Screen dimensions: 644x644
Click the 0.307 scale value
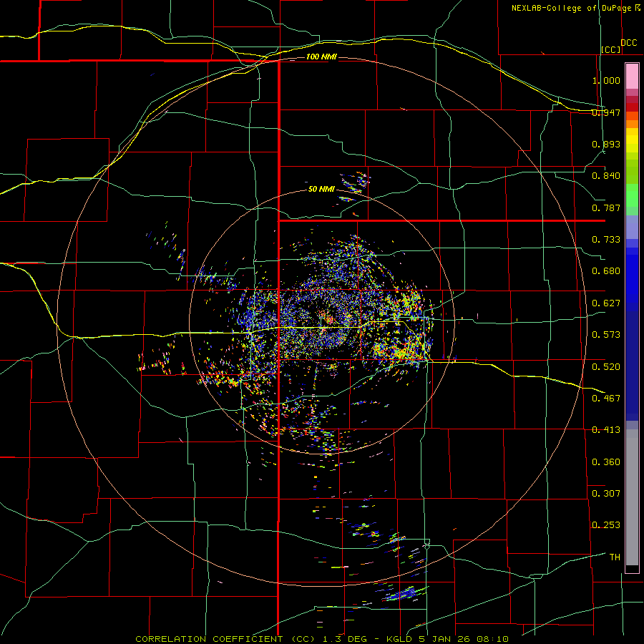click(x=606, y=494)
